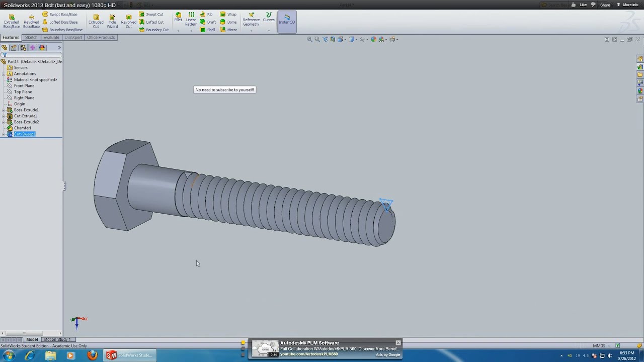
Task: Select Chamfer1 feature in tree
Action: coord(19,128)
